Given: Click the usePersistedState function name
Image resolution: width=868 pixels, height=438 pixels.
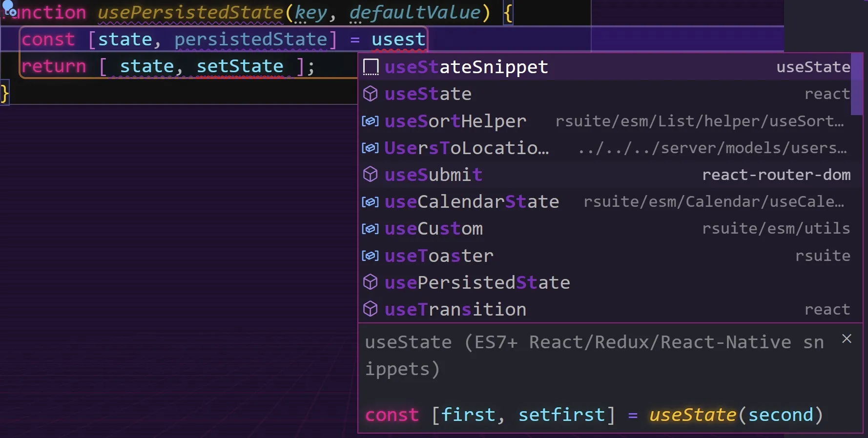Looking at the screenshot, I should (x=190, y=13).
